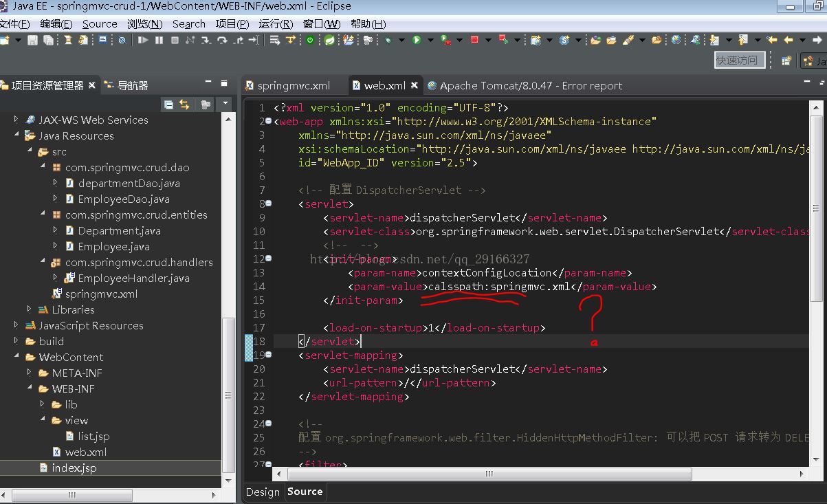The height and width of the screenshot is (504, 827).
Task: Click the Resume debug icon
Action: tap(143, 41)
